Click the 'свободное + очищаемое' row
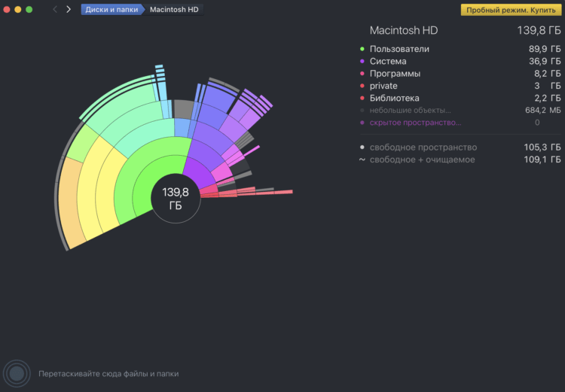This screenshot has width=565, height=392. [x=460, y=160]
